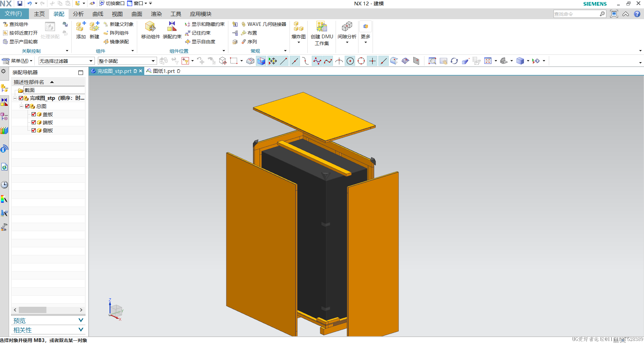The width and height of the screenshot is (644, 343).
Task: Toggle the 总图 subassembly checkbox
Action: 27,106
